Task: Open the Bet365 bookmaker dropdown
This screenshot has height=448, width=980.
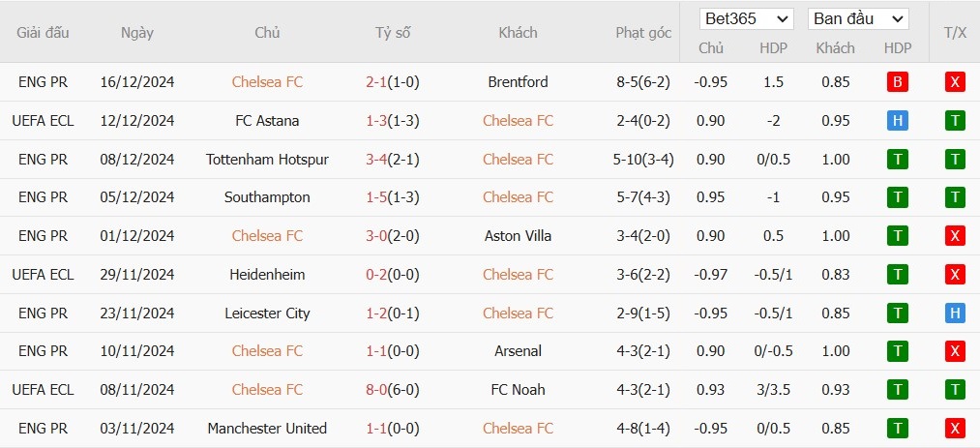Action: tap(746, 18)
